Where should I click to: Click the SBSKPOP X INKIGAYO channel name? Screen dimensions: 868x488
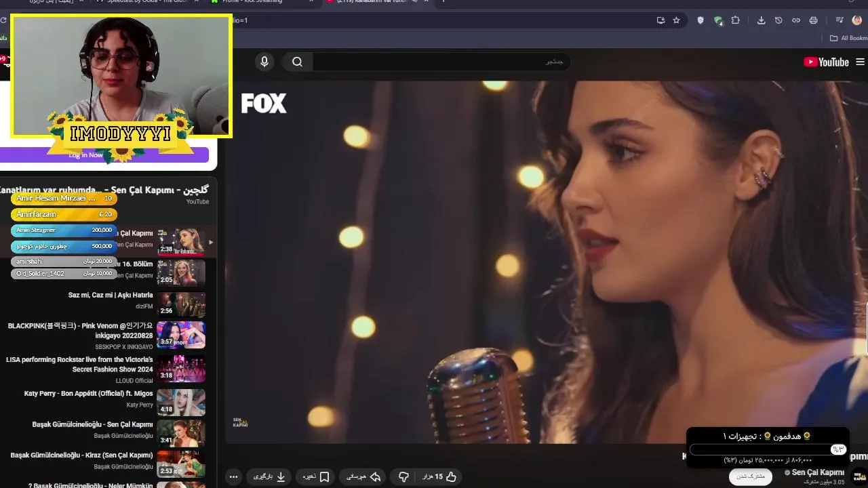124,347
